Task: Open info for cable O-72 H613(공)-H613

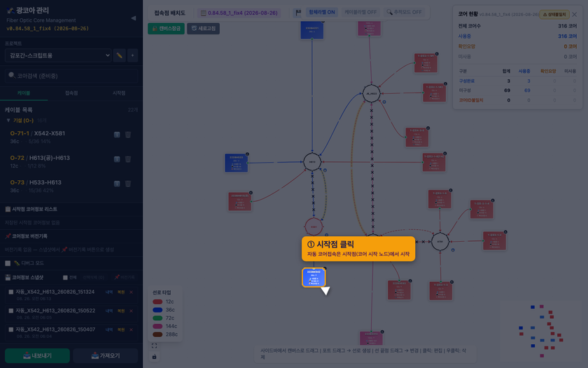Action: 117,159
